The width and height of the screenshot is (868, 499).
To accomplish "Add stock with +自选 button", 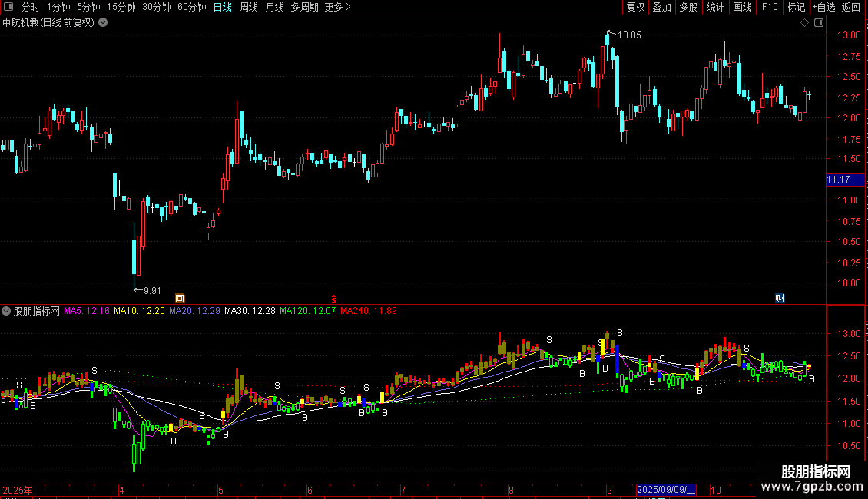I will [x=823, y=7].
